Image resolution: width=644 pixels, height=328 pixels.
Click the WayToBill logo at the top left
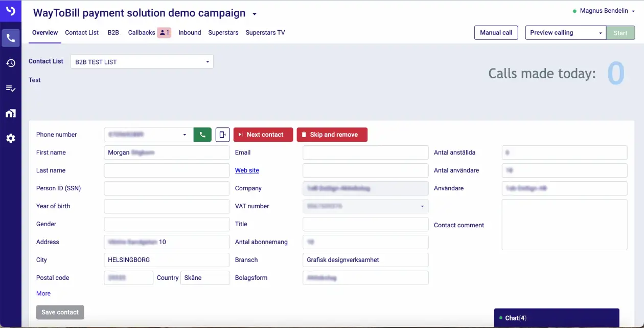click(11, 10)
